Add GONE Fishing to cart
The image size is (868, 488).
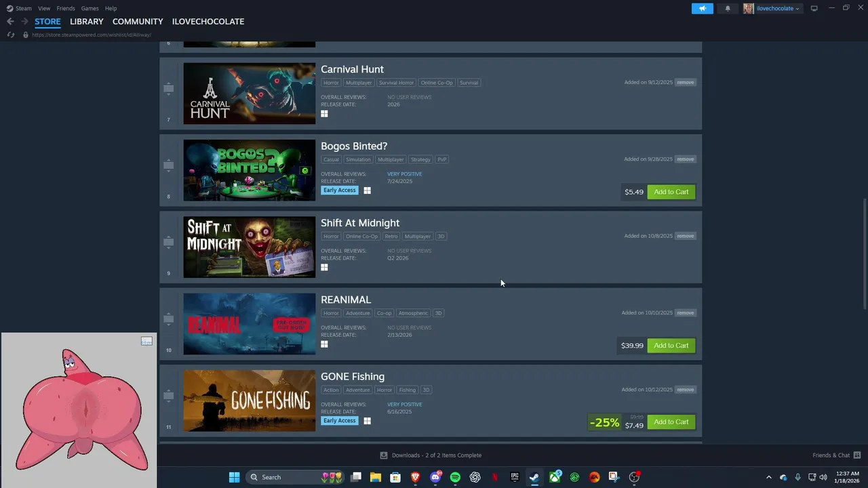[x=671, y=422]
